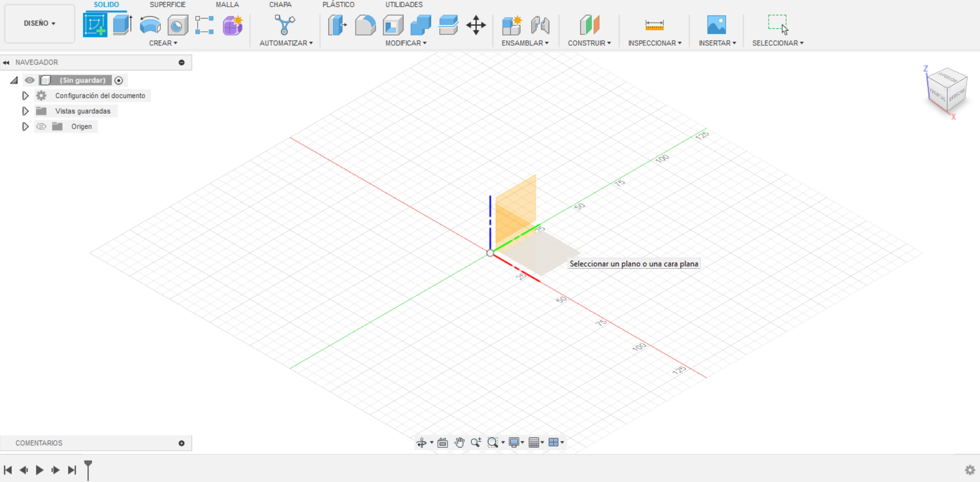The width and height of the screenshot is (980, 482).
Task: Select the Hole tool
Action: point(177,25)
